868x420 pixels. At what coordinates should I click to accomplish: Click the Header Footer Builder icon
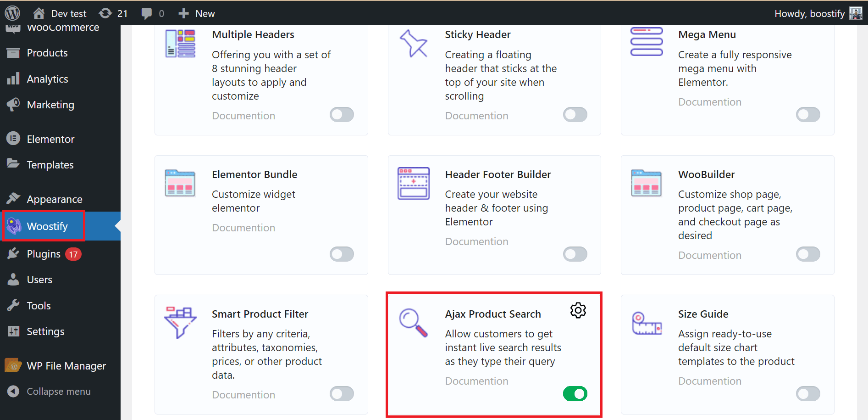pos(413,183)
